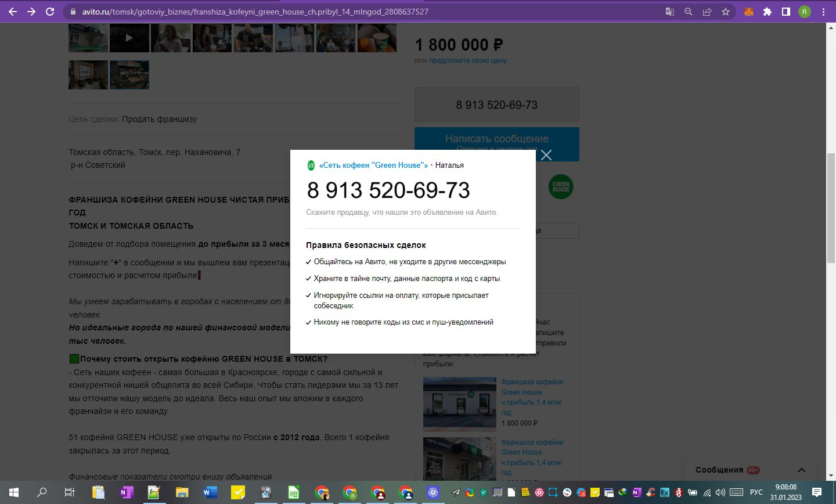
Task: Open the Green House seller logo
Action: (561, 187)
